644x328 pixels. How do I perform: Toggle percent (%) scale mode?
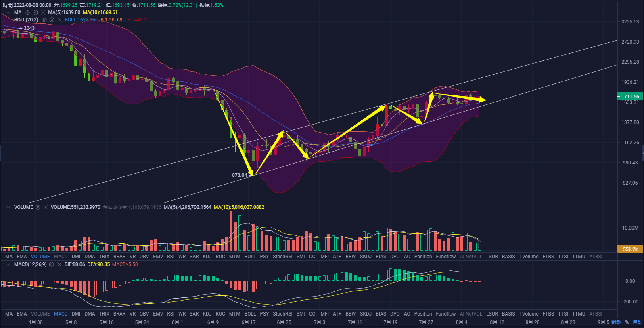627,322
